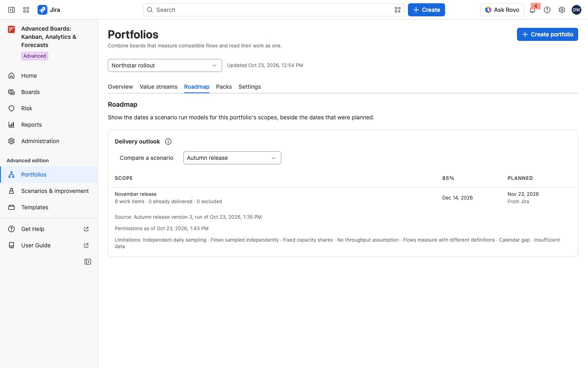Open the Get Help external link
Screen dimensions: 588x368
(x=49, y=229)
